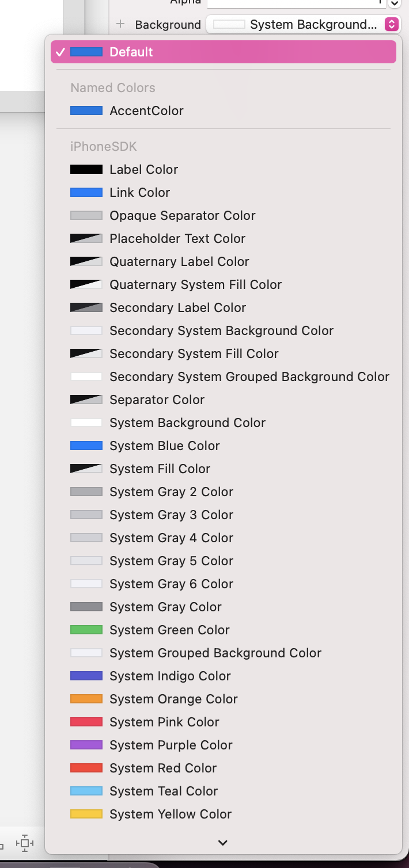Choose AccentColor from Named Colors

tap(224, 111)
